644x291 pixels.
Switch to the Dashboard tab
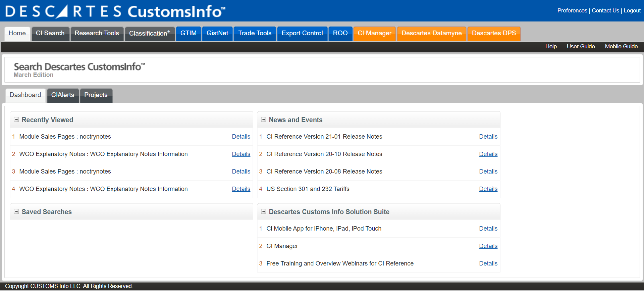click(x=25, y=95)
